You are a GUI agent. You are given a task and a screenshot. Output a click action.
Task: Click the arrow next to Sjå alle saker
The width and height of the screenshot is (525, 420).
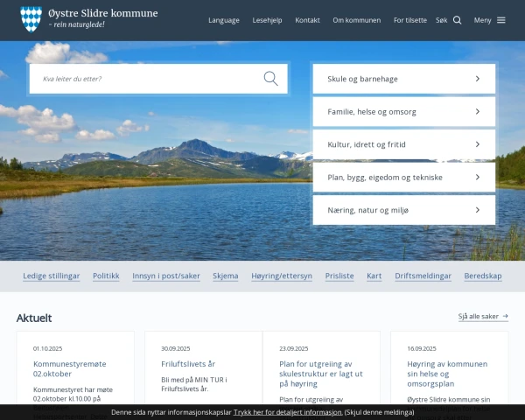click(x=505, y=317)
